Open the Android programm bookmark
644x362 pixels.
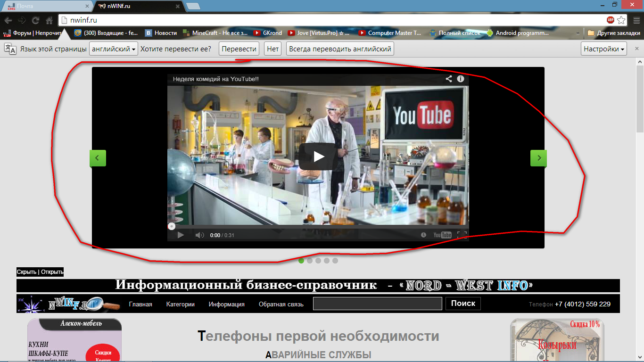518,33
